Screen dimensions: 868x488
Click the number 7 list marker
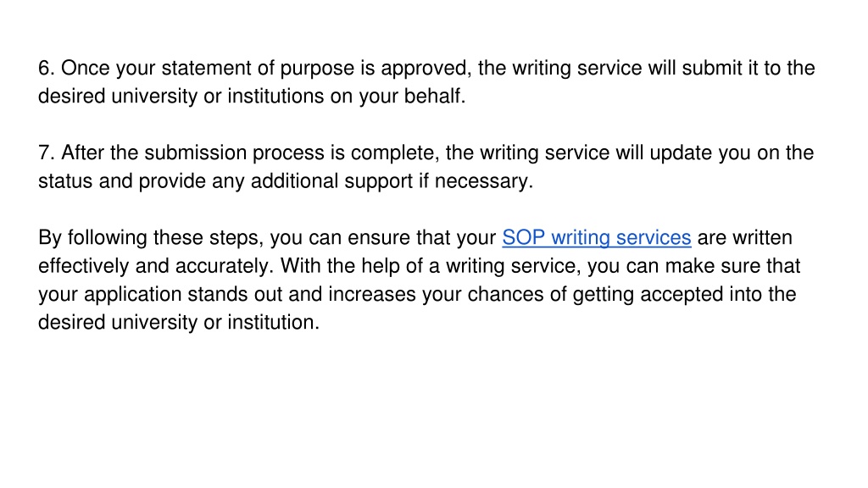(46, 152)
